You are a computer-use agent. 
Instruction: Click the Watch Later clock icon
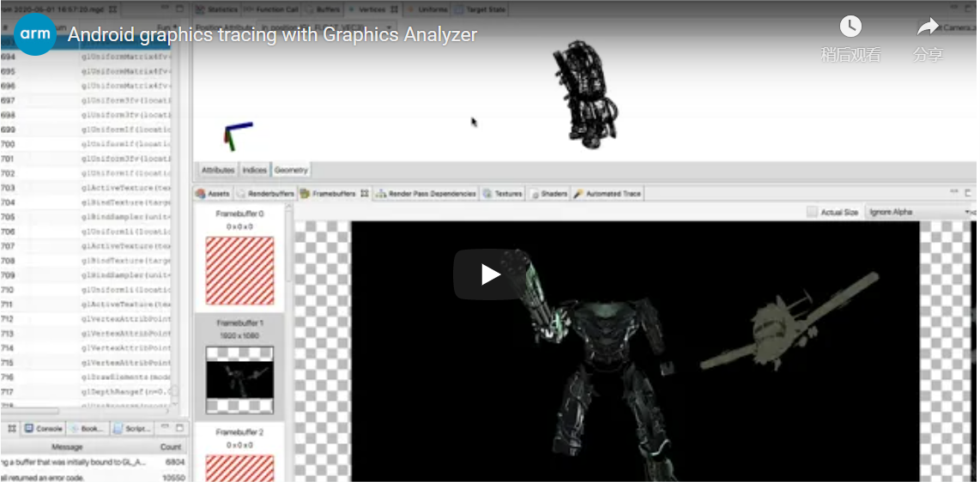(850, 27)
